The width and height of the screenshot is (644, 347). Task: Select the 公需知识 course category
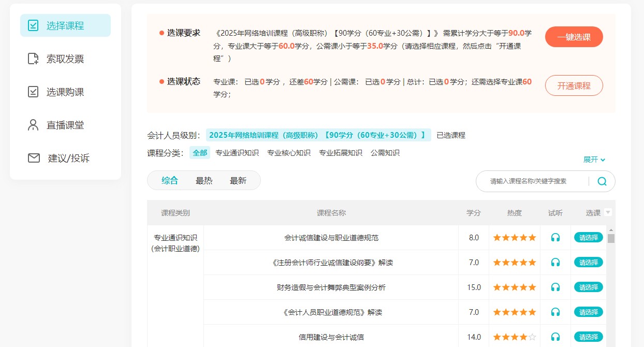pos(386,153)
